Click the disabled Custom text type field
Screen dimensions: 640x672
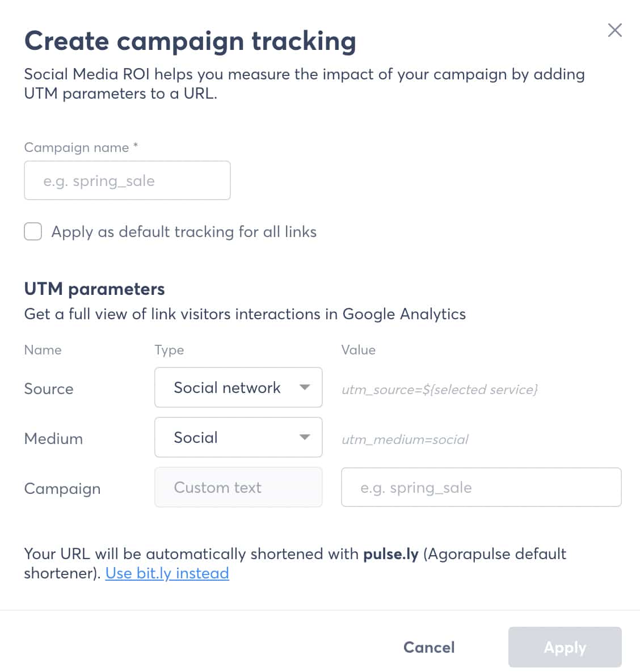[238, 487]
